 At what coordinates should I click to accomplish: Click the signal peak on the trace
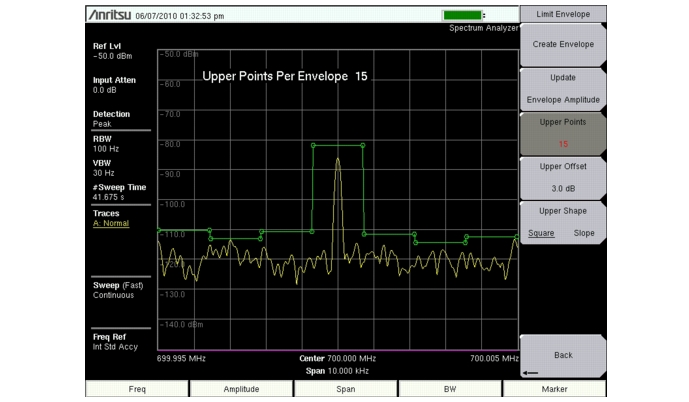click(x=338, y=159)
